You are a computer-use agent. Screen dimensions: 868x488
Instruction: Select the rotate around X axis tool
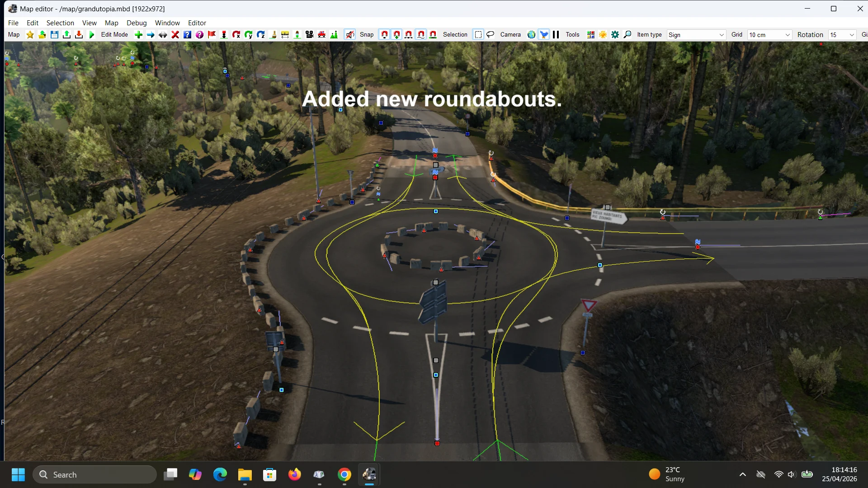click(x=236, y=35)
